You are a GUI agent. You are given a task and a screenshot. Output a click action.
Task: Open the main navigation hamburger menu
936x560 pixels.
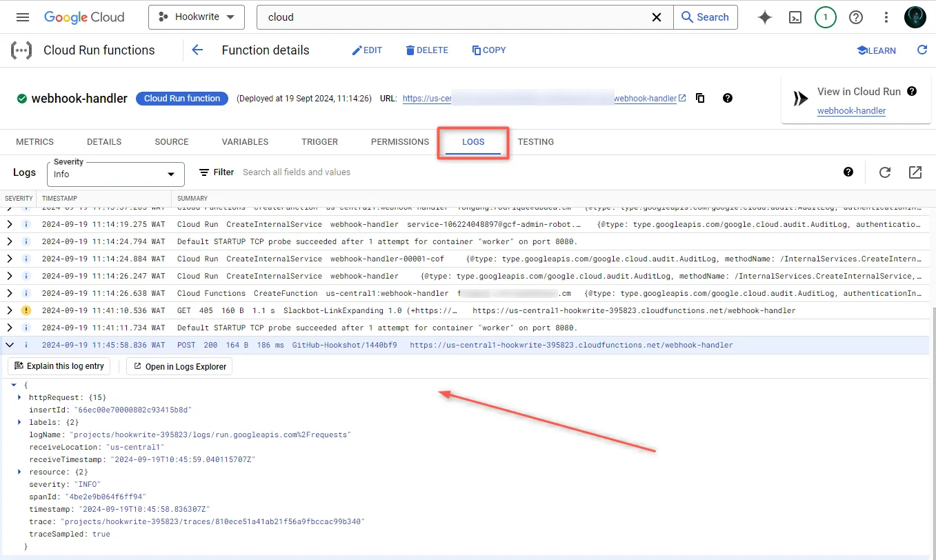[x=23, y=17]
